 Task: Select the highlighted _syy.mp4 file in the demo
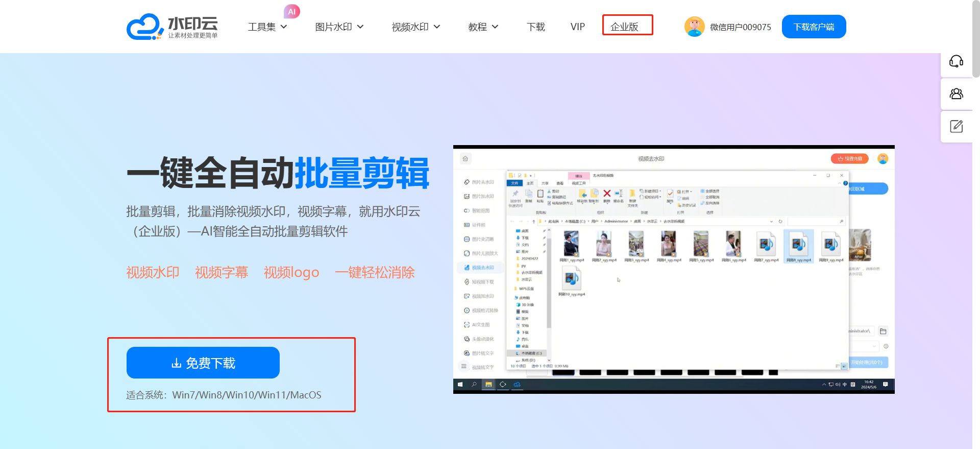pos(799,246)
